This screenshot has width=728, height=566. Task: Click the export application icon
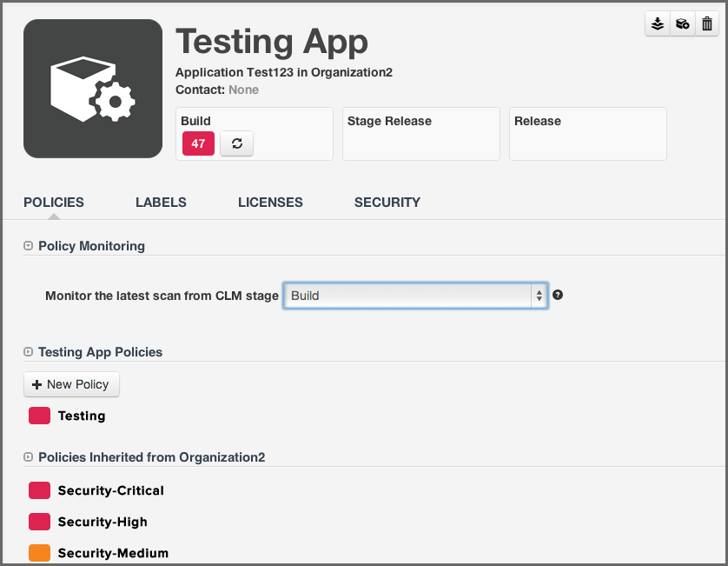click(x=658, y=23)
